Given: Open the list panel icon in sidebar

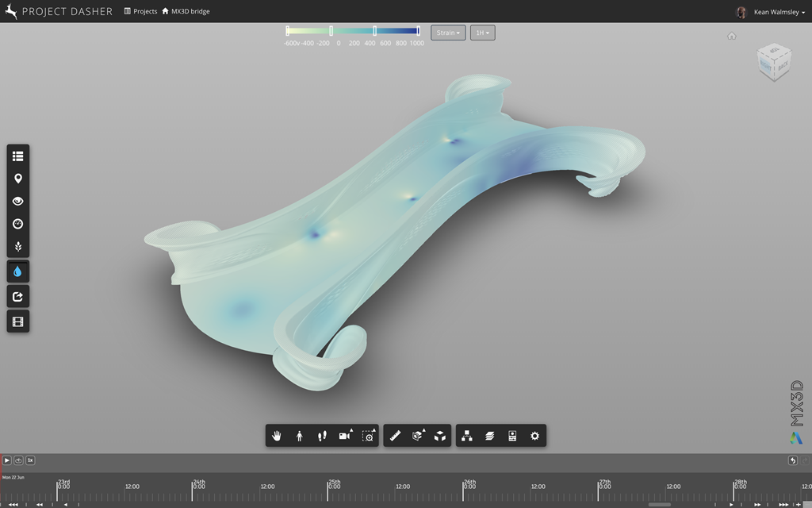Looking at the screenshot, I should [18, 156].
